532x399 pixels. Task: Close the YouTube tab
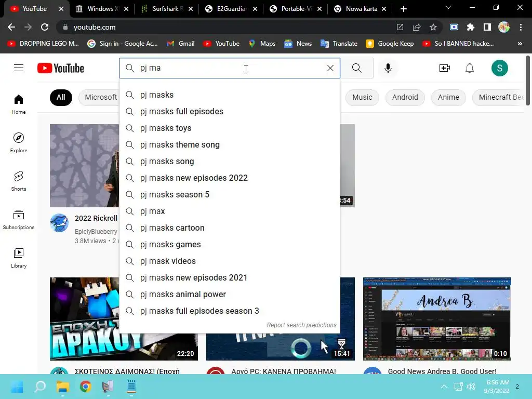(61, 9)
